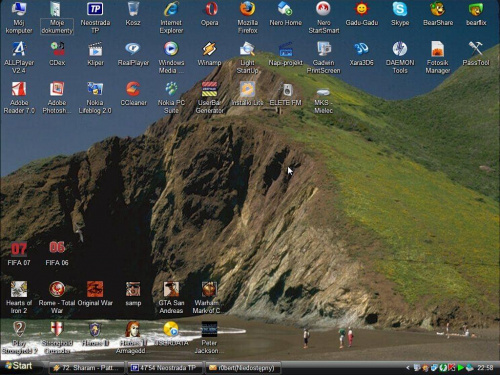Open the Gadu-Gadu messenger icon

[x=362, y=15]
